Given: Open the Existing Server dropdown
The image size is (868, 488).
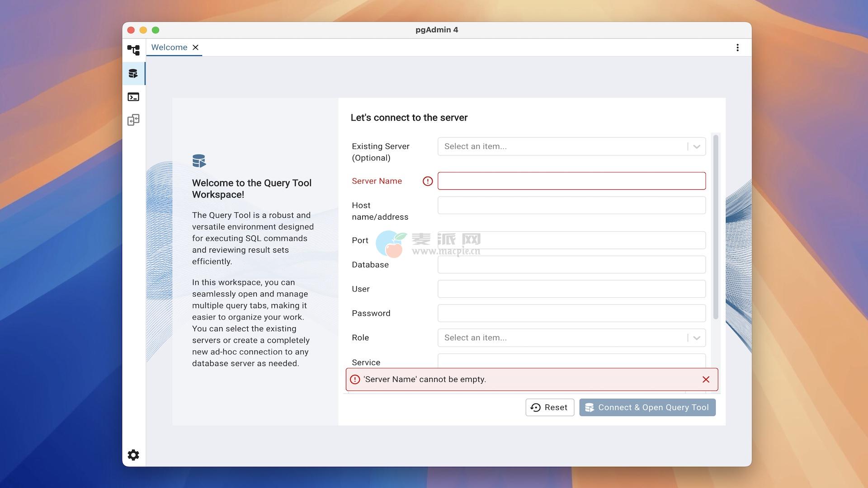Looking at the screenshot, I should (x=571, y=146).
